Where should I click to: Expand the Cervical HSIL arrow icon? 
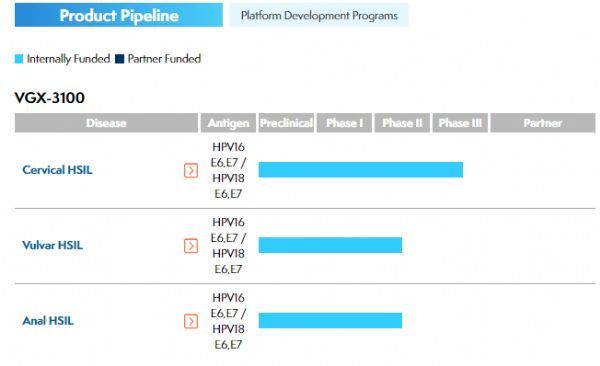pos(191,170)
